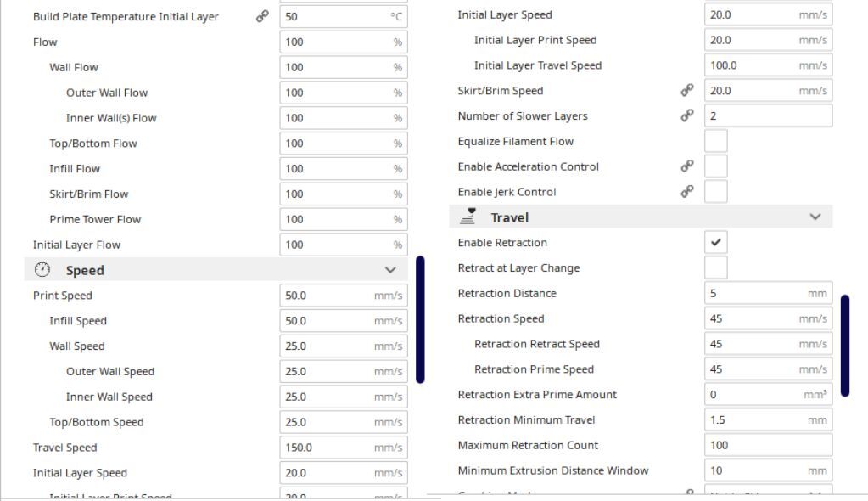Edit the Skirt/Brim Flow field

coord(344,194)
